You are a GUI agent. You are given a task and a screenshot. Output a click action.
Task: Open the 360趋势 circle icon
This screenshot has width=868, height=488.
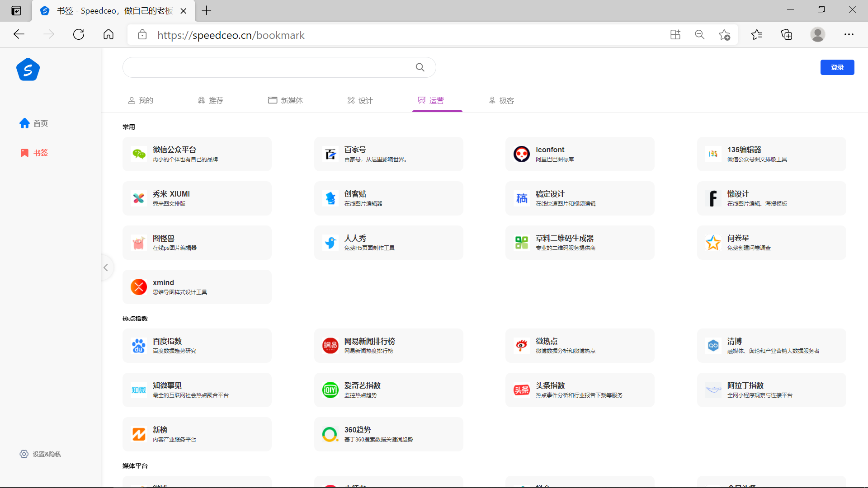(x=330, y=434)
